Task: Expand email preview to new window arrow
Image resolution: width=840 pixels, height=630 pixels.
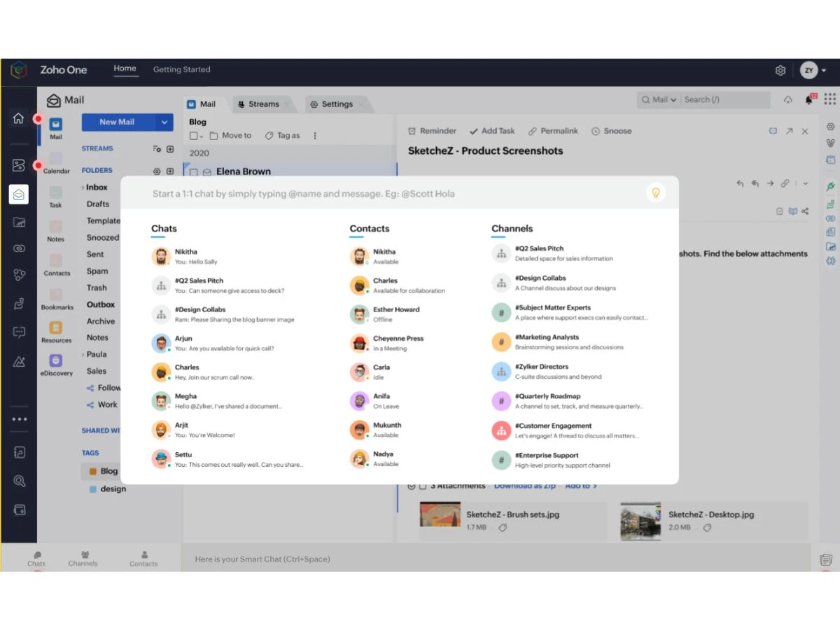Action: tap(789, 131)
